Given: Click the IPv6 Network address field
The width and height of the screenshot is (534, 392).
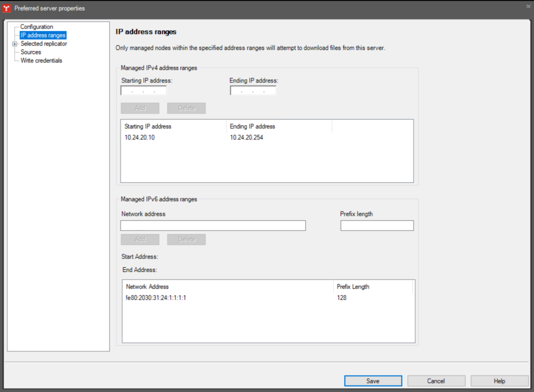Looking at the screenshot, I should click(213, 226).
